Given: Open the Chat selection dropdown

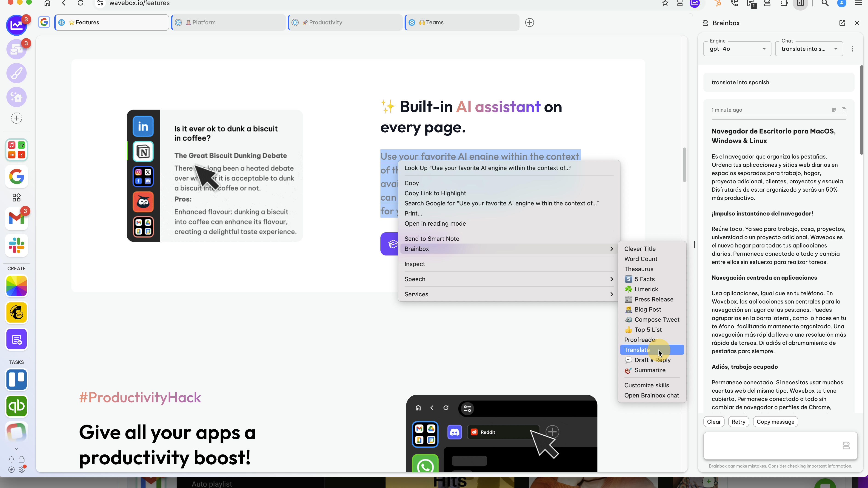Looking at the screenshot, I should pos(809,49).
